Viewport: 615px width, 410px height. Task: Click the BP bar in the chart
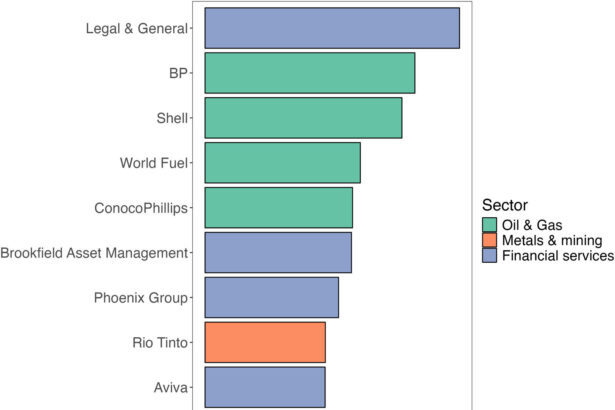pyautogui.click(x=310, y=73)
